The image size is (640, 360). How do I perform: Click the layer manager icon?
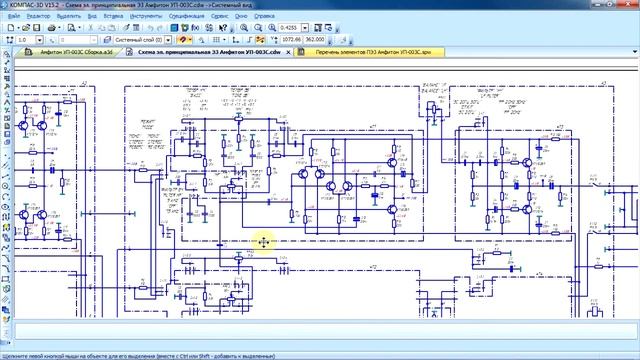(107, 40)
